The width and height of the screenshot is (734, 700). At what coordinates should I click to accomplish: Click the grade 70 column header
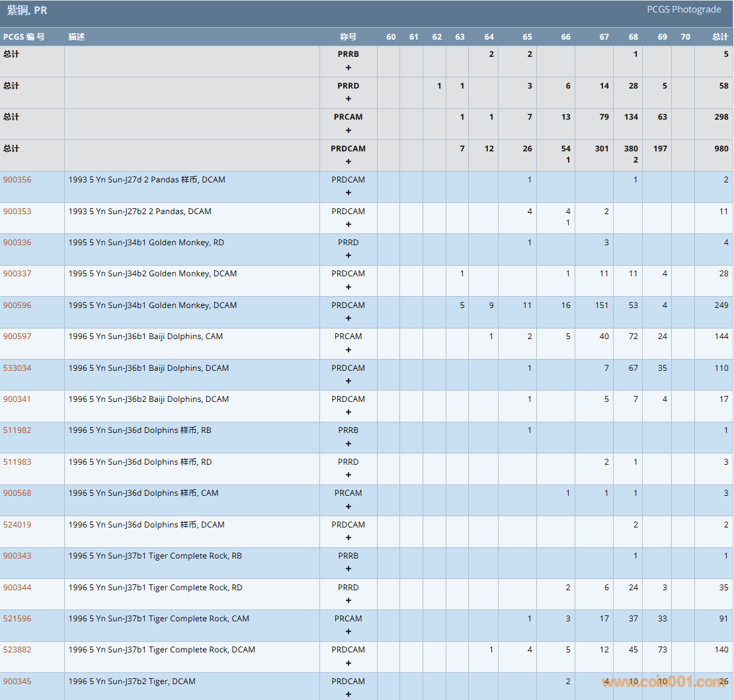(685, 37)
